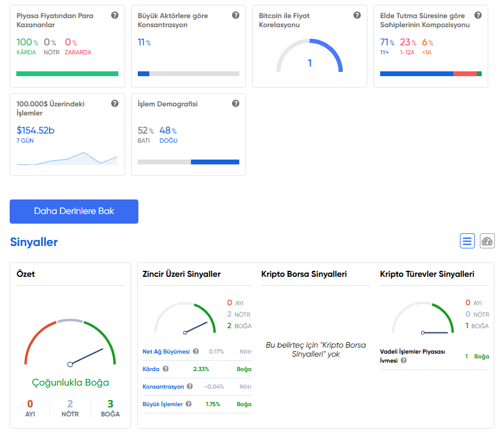Open the Net Ağ Büyümesi signal link
Viewport: 504px width, 437px height.
(166, 351)
